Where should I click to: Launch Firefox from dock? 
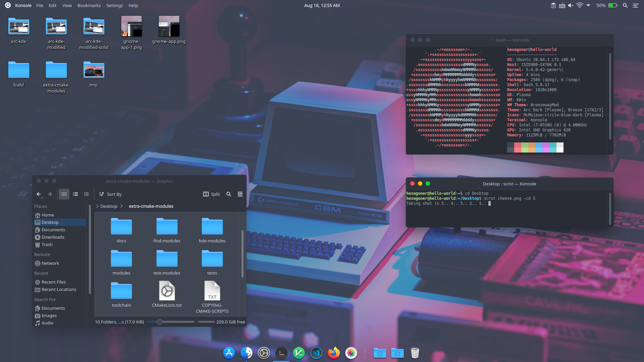pos(334,353)
